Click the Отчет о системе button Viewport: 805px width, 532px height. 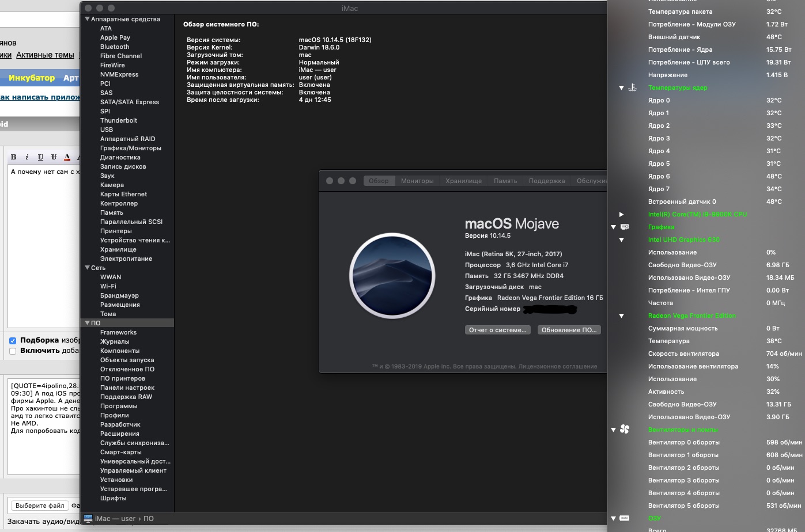498,330
